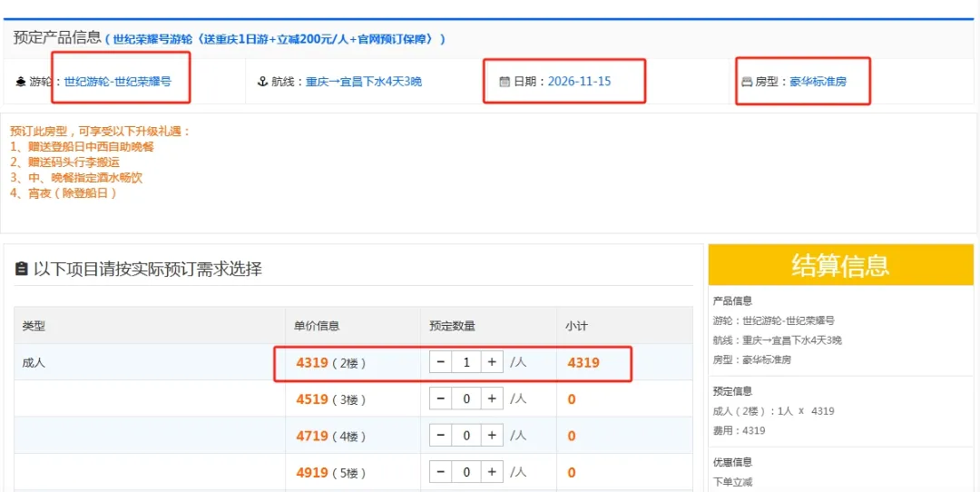The width and height of the screenshot is (980, 492).
Task: Click 房型：豪华标准房 in checkout panel
Action: point(752,360)
